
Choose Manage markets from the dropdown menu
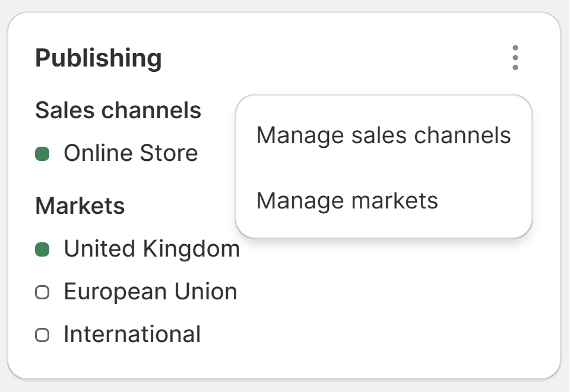click(347, 201)
